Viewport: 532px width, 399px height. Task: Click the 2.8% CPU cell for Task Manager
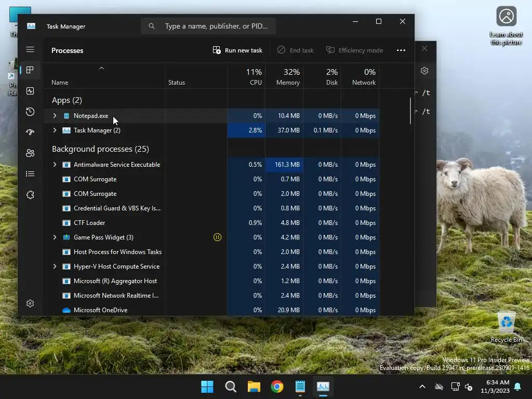pos(246,130)
